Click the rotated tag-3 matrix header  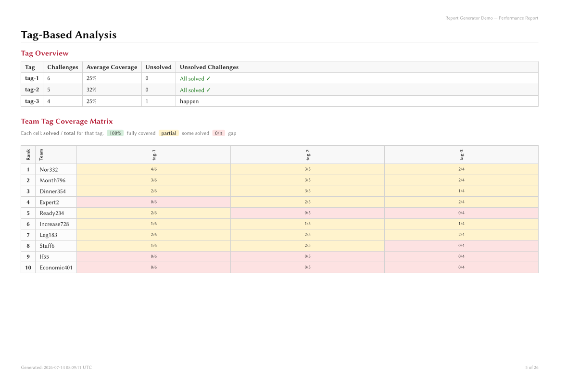pos(461,155)
